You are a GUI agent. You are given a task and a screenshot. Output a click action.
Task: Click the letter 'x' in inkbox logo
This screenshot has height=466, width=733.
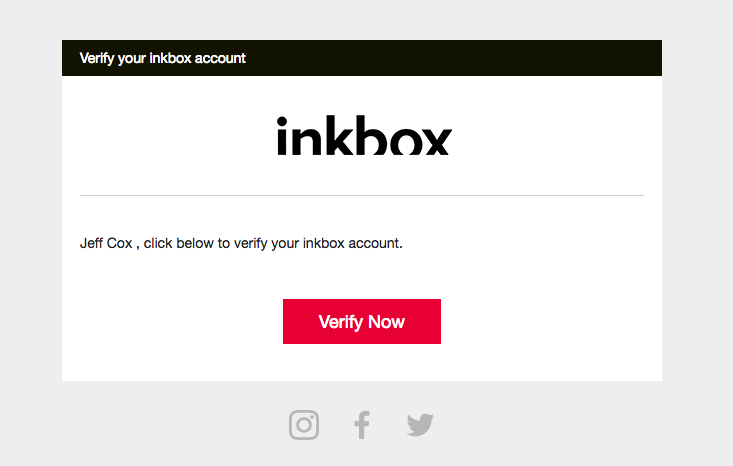pos(436,142)
